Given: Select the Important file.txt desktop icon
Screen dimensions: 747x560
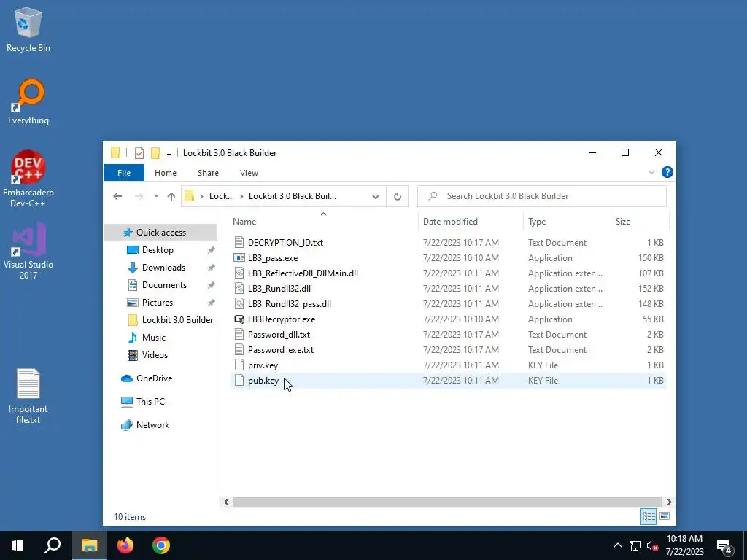Looking at the screenshot, I should coord(28,396).
